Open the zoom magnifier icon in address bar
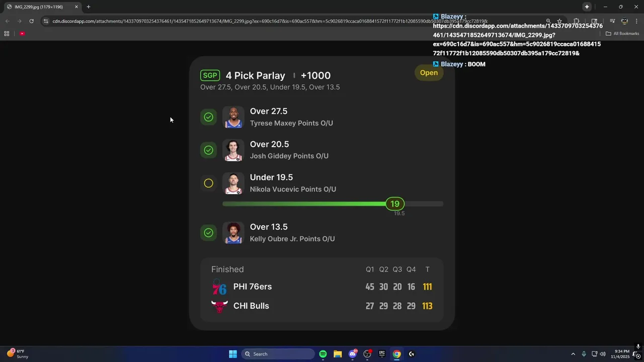This screenshot has height=362, width=644. (x=548, y=21)
